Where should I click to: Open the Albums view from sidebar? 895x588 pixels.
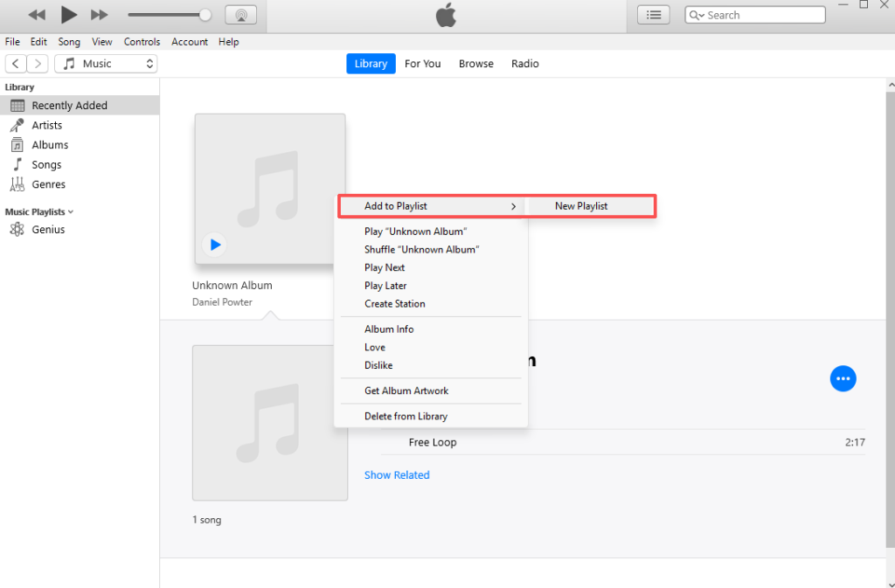tap(50, 144)
